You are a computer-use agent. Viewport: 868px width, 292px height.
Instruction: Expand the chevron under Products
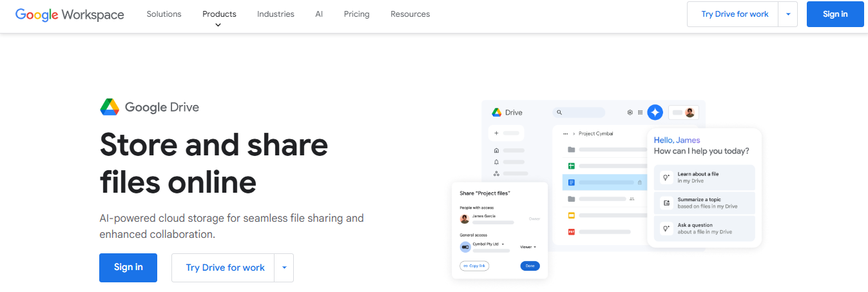pyautogui.click(x=218, y=25)
